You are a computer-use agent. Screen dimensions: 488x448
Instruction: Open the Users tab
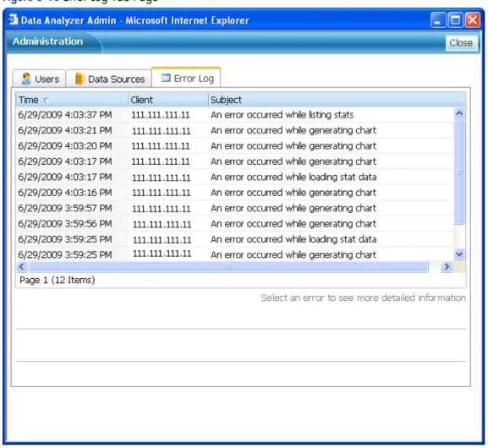click(x=39, y=79)
